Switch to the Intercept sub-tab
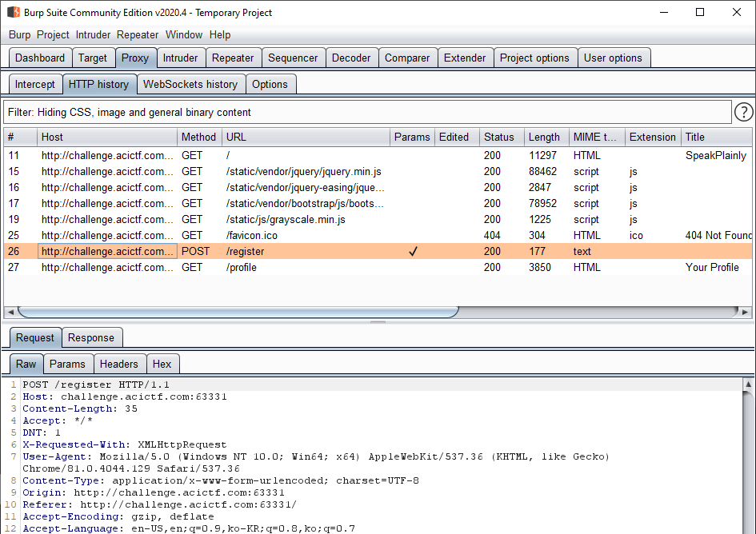 tap(35, 83)
